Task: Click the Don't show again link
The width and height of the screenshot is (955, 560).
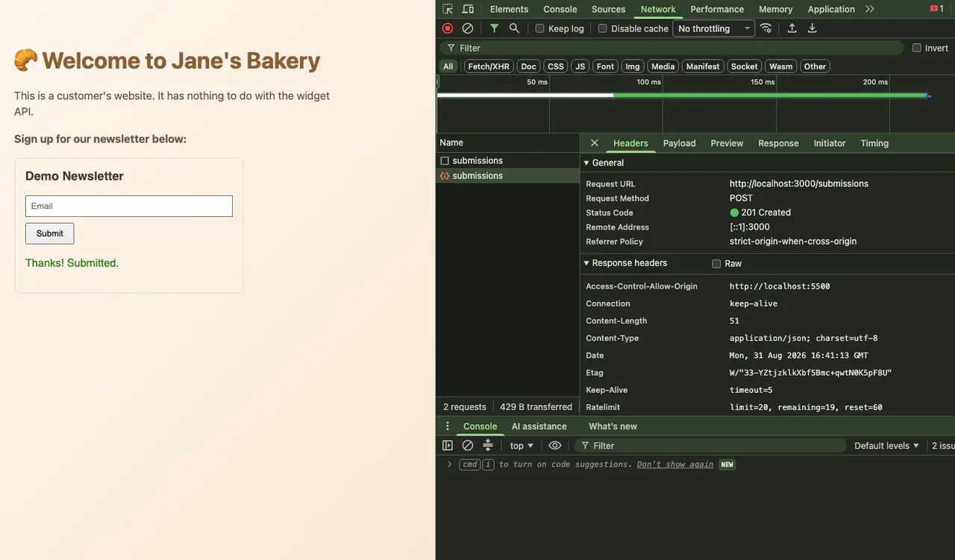Action: coord(675,464)
